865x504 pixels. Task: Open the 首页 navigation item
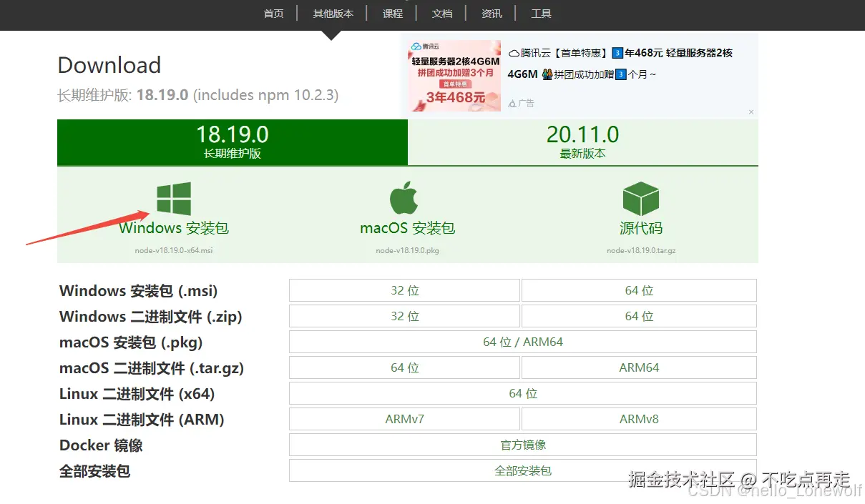[274, 14]
